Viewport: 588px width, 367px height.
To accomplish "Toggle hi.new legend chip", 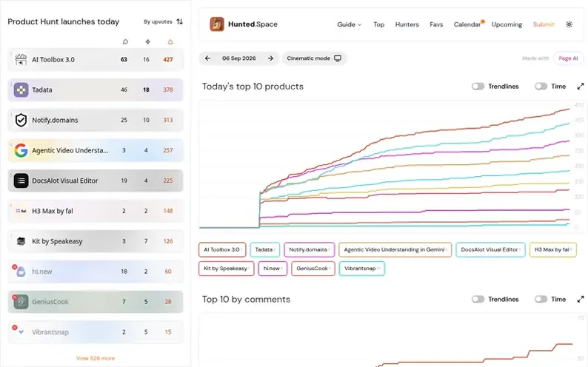I will [x=273, y=269].
